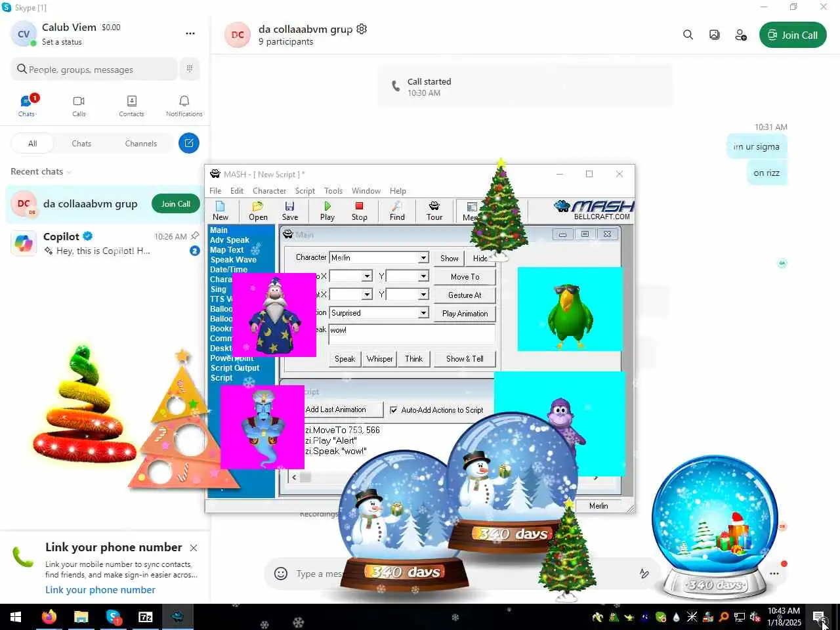The width and height of the screenshot is (840, 630).
Task: Switch to the Calls section in Skype
Action: [79, 105]
